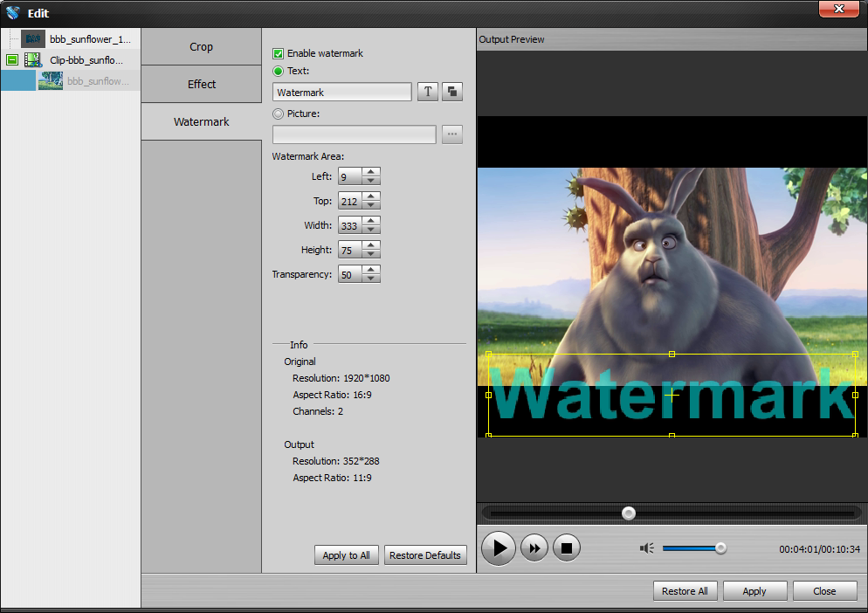The height and width of the screenshot is (613, 868).
Task: Increase the Left value
Action: click(x=371, y=172)
